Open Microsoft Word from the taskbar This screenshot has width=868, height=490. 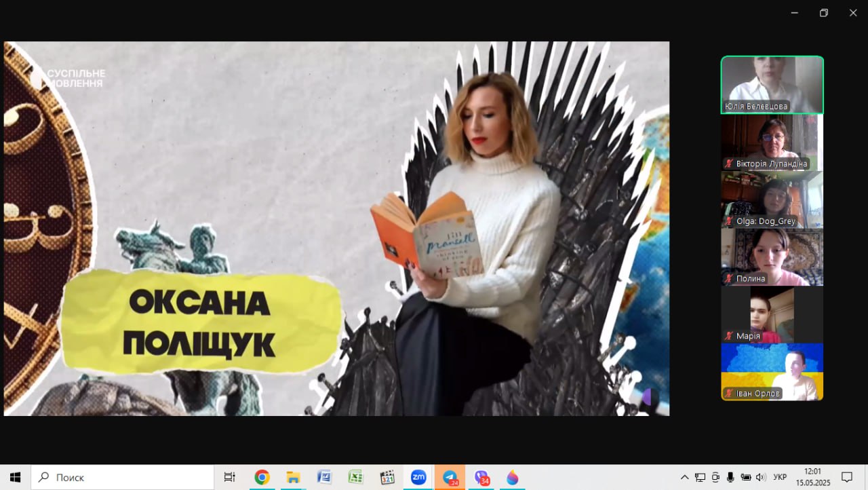324,477
